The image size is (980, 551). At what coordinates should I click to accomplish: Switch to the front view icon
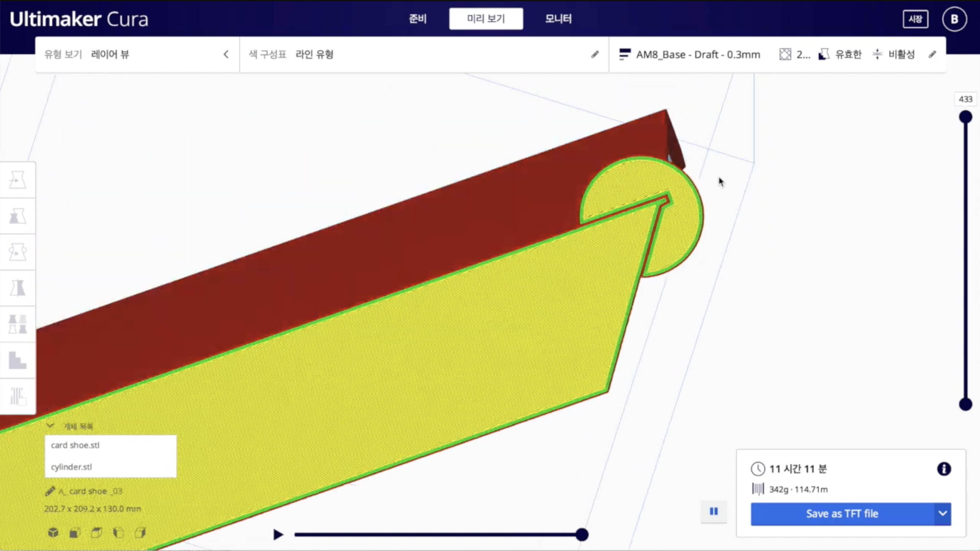click(75, 533)
